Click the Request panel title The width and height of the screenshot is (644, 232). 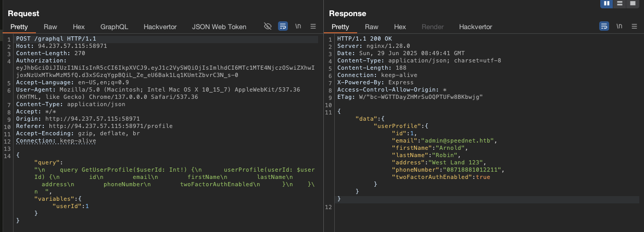(x=23, y=14)
